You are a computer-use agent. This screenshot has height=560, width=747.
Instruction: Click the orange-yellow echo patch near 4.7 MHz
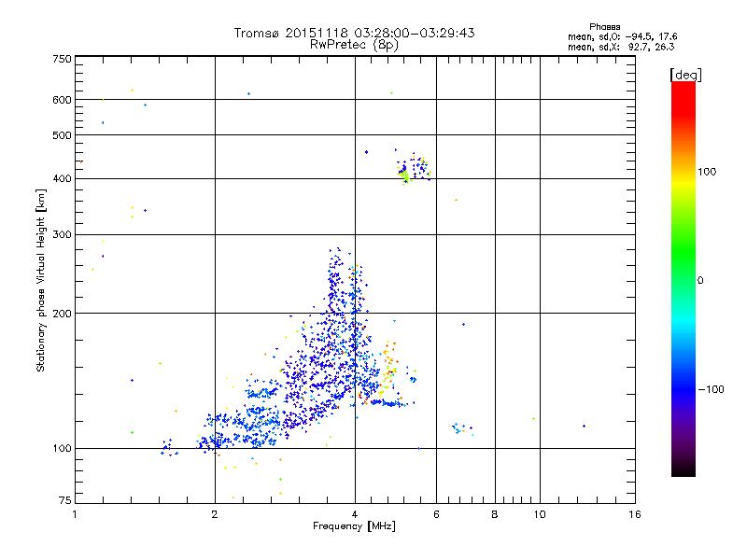click(388, 369)
